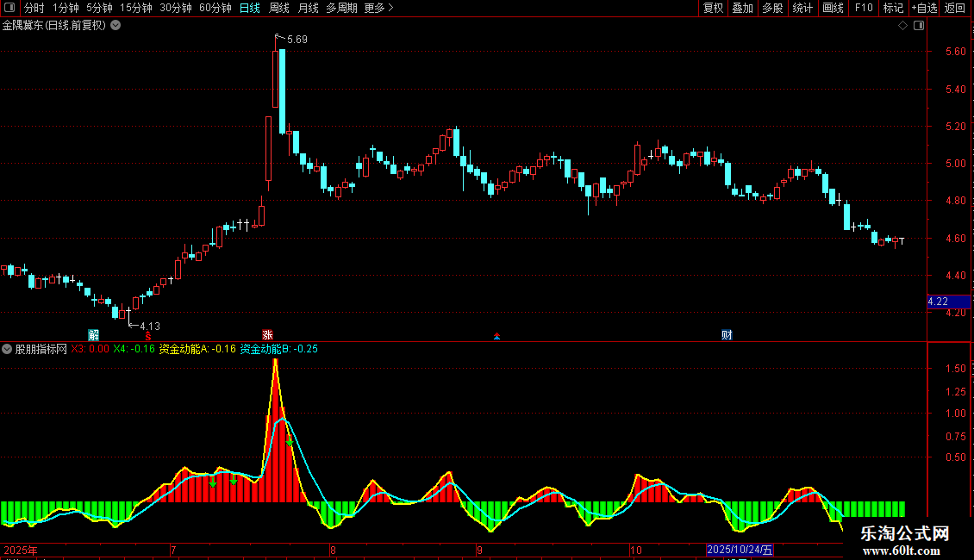Open F10 company info
The width and height of the screenshot is (974, 560).
pos(864,8)
